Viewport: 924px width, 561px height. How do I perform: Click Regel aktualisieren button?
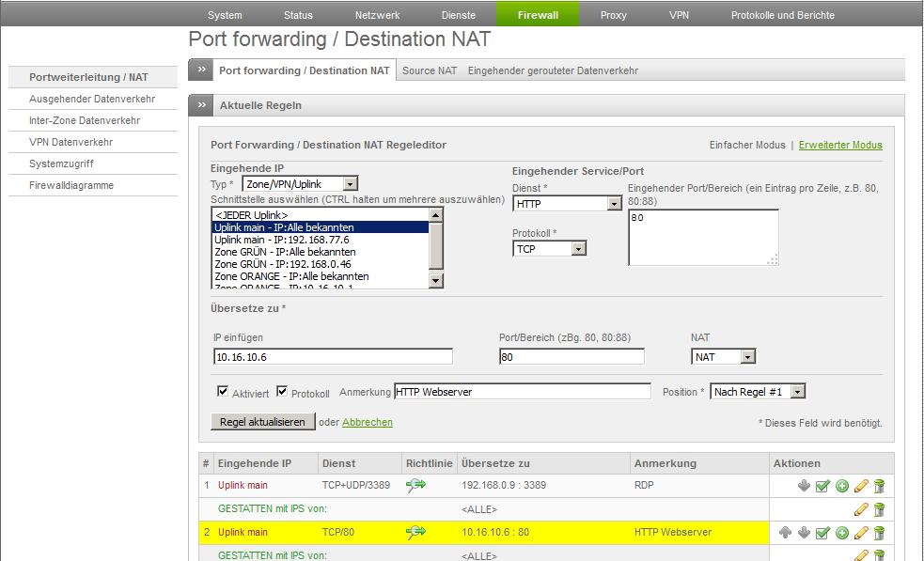click(x=263, y=422)
